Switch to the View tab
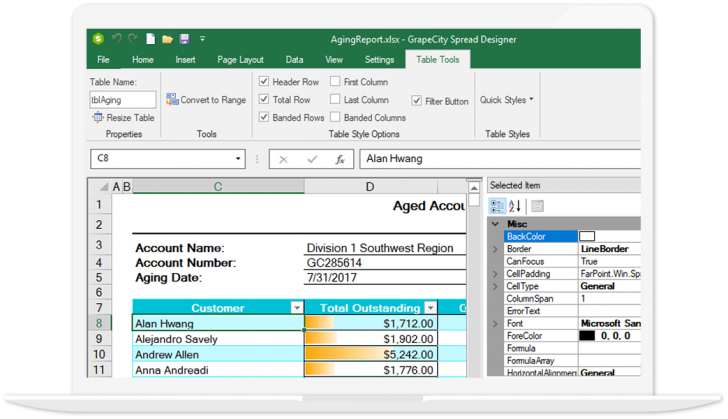Viewport: 728px width, 419px height. click(x=334, y=59)
